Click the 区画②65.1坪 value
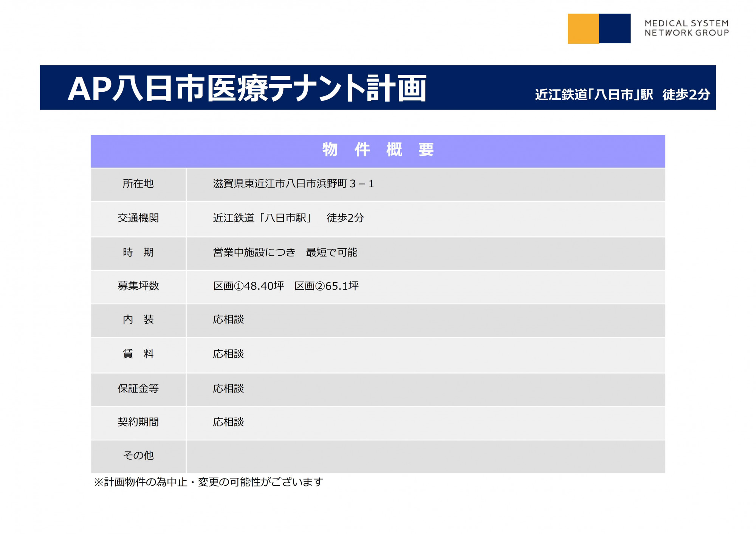Viewport: 756px width, 534px height. [327, 286]
